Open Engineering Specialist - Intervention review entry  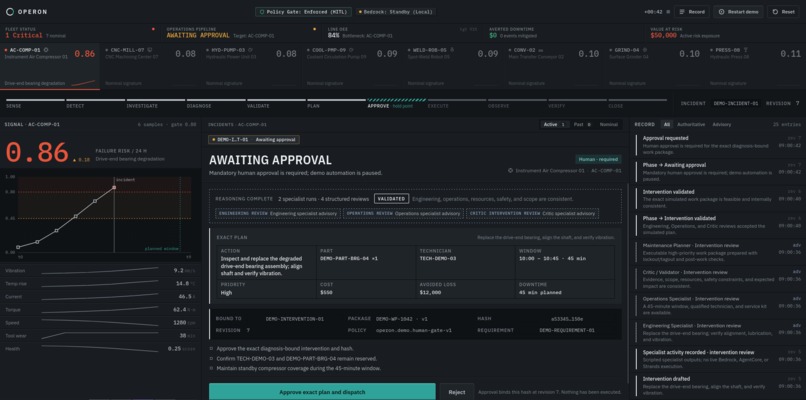[x=717, y=332]
